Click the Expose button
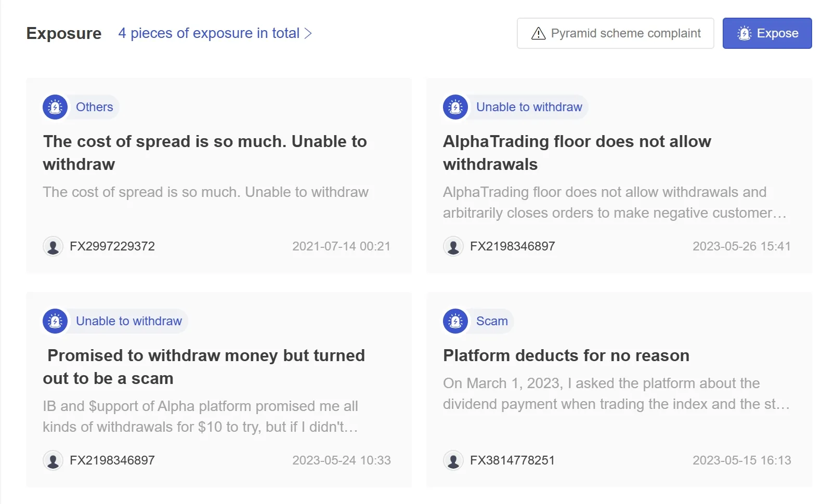This screenshot has width=835, height=504. (767, 33)
